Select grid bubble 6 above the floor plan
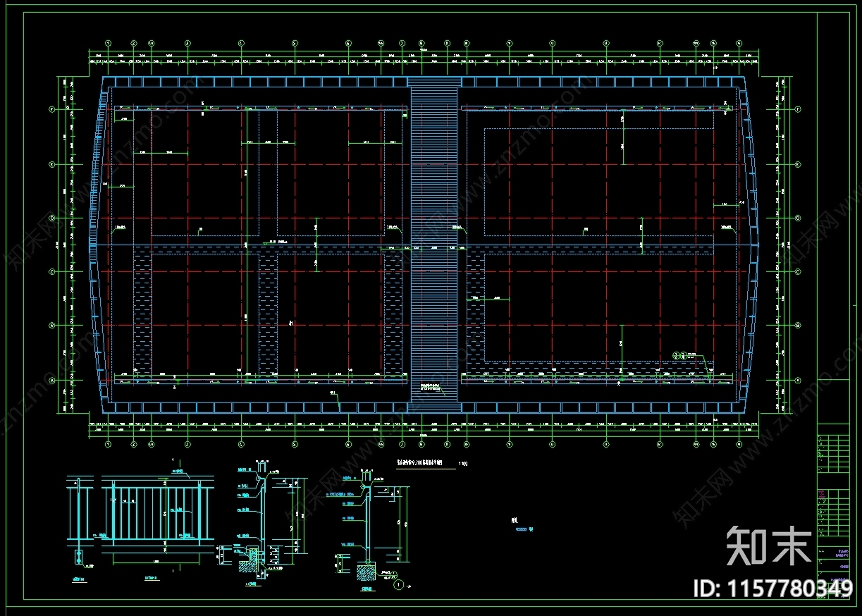 point(348,43)
